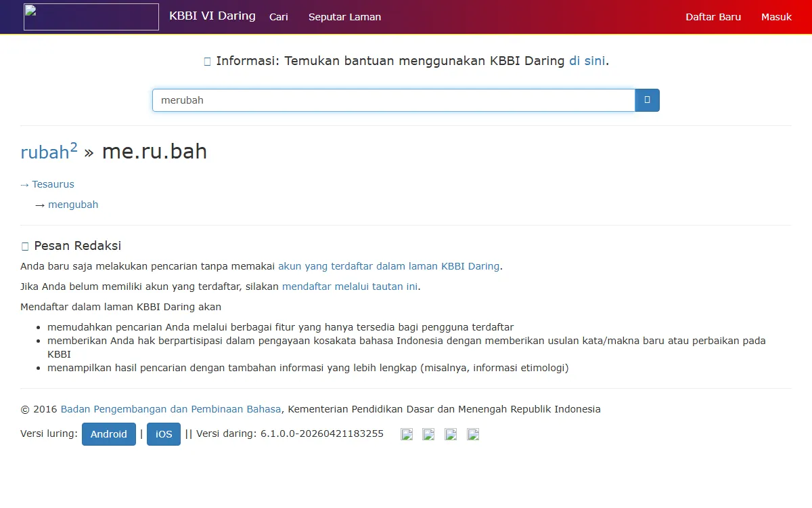This screenshot has height=508, width=812.
Task: Click the "© 2016" copyright text
Action: (x=39, y=409)
